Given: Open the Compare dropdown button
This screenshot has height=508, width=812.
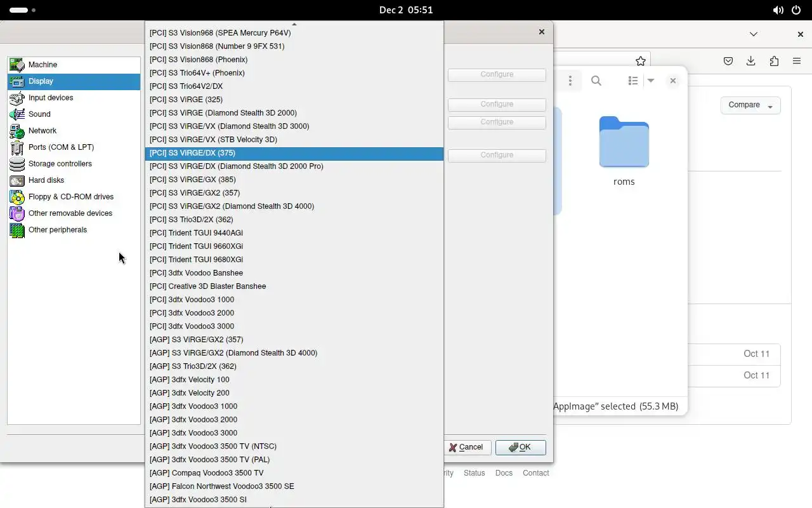Looking at the screenshot, I should pyautogui.click(x=750, y=105).
